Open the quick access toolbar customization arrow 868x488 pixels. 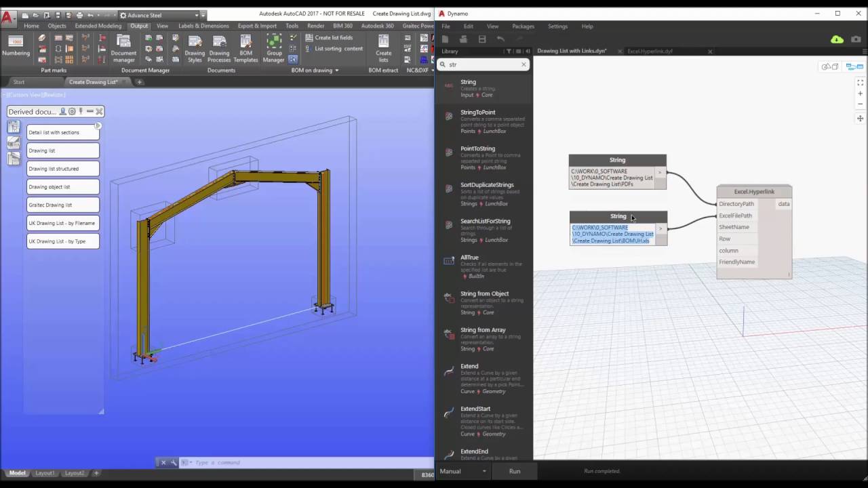203,15
